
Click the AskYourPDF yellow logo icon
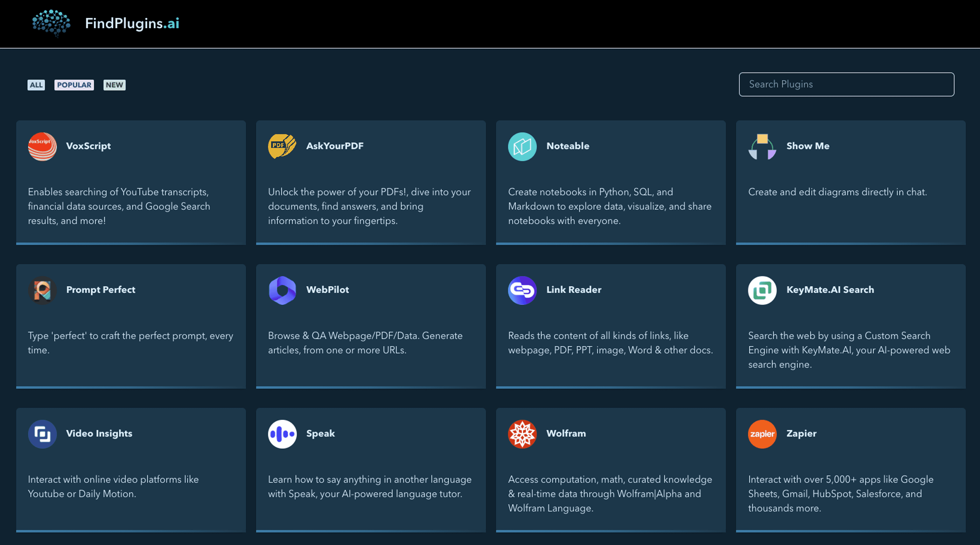tap(282, 146)
